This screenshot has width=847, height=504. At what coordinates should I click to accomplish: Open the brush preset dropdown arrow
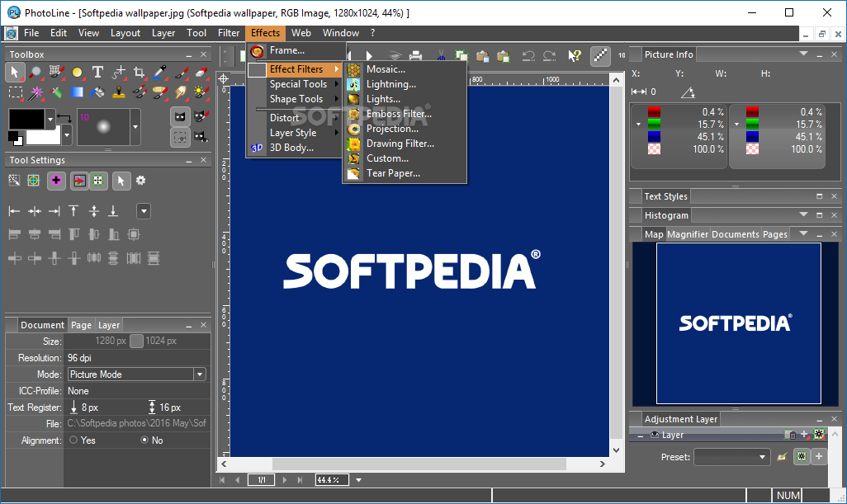(x=135, y=127)
